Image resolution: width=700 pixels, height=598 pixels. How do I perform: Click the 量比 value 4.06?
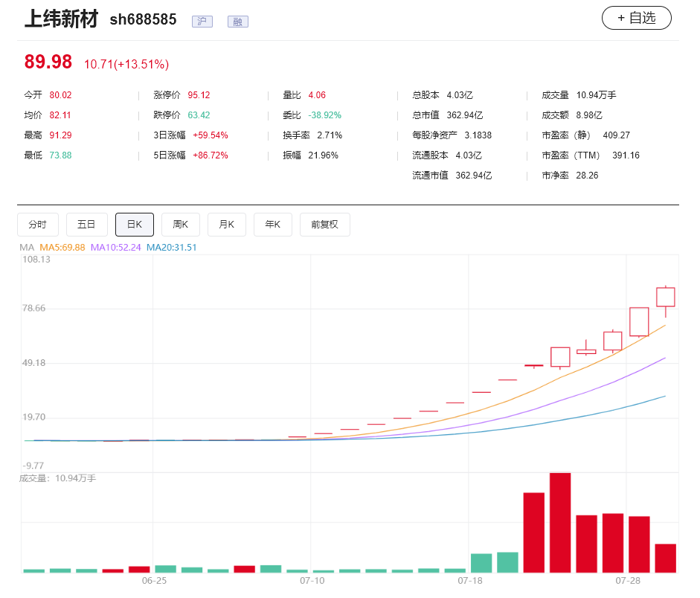click(x=317, y=95)
